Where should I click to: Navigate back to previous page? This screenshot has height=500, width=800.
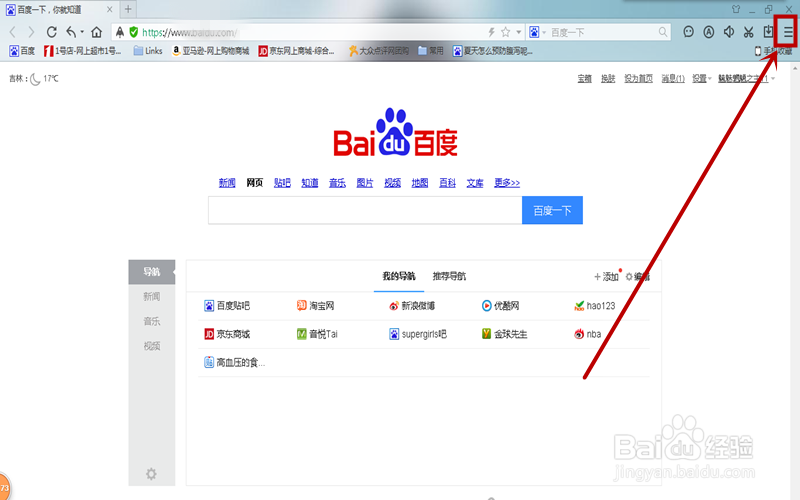click(13, 32)
